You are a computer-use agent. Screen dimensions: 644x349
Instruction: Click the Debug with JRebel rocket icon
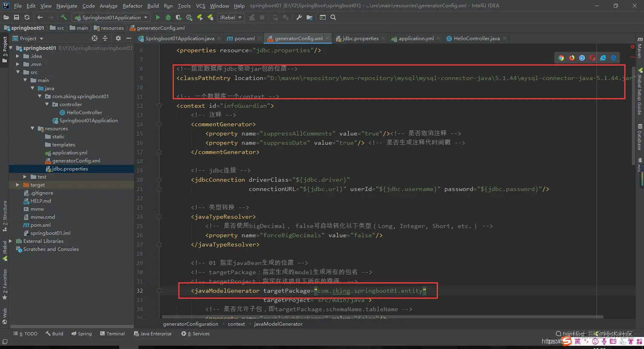point(210,17)
